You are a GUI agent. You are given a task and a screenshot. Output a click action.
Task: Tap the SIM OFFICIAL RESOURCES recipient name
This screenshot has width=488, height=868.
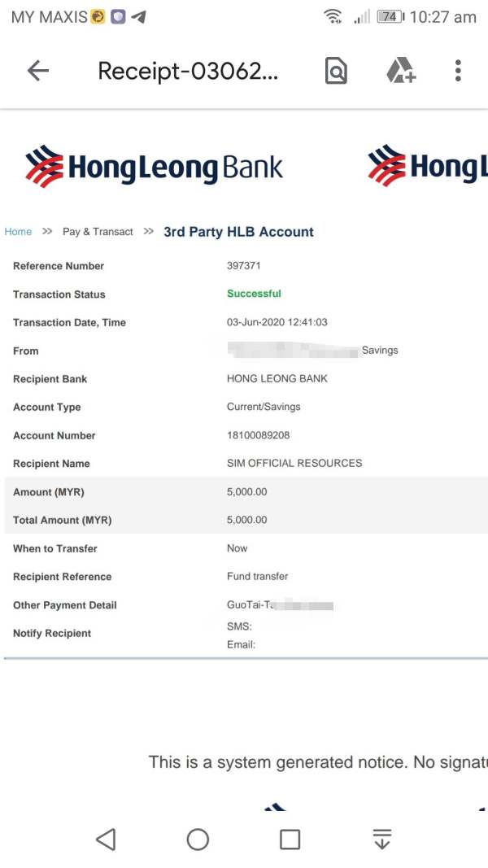click(294, 463)
